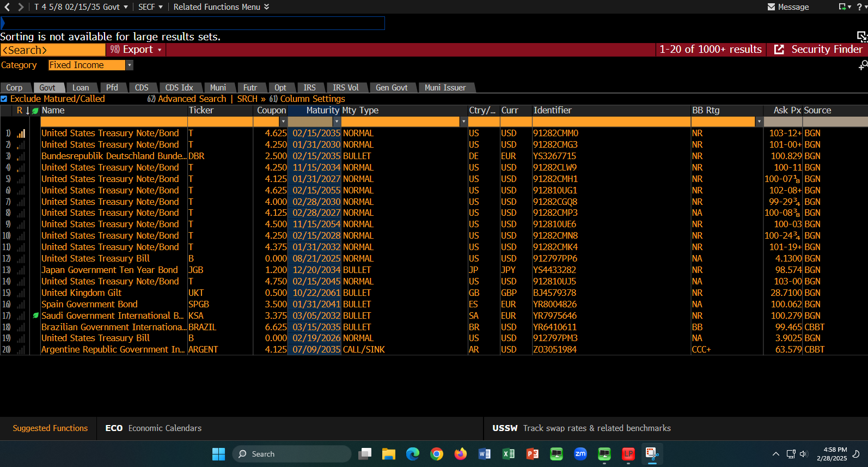Click maturity 08/21/2025 Treasury Bill cell
868x467 pixels.
(316, 258)
